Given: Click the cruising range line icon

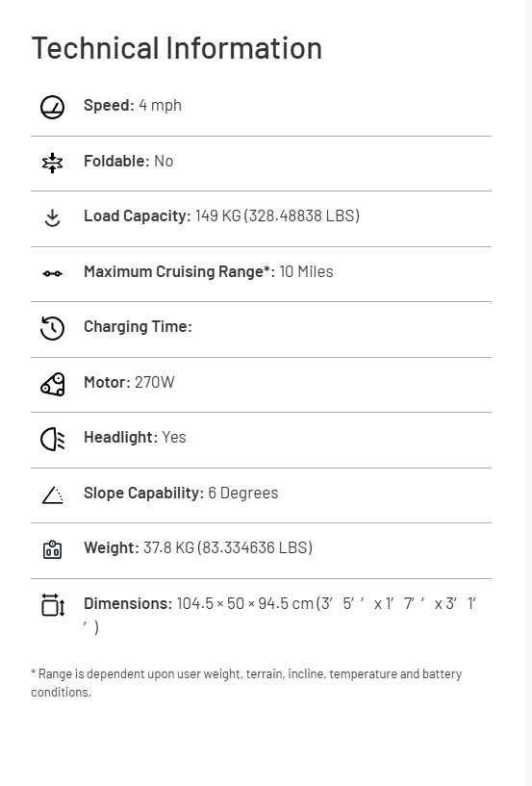Looking at the screenshot, I should pos(52,273).
